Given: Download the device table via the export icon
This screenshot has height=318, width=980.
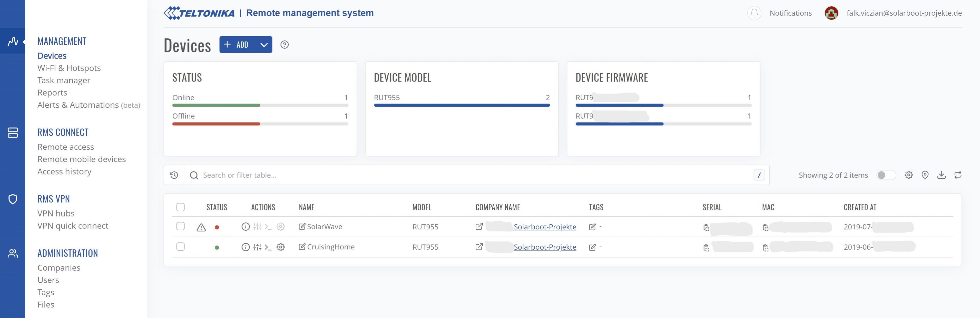Looking at the screenshot, I should tap(941, 175).
